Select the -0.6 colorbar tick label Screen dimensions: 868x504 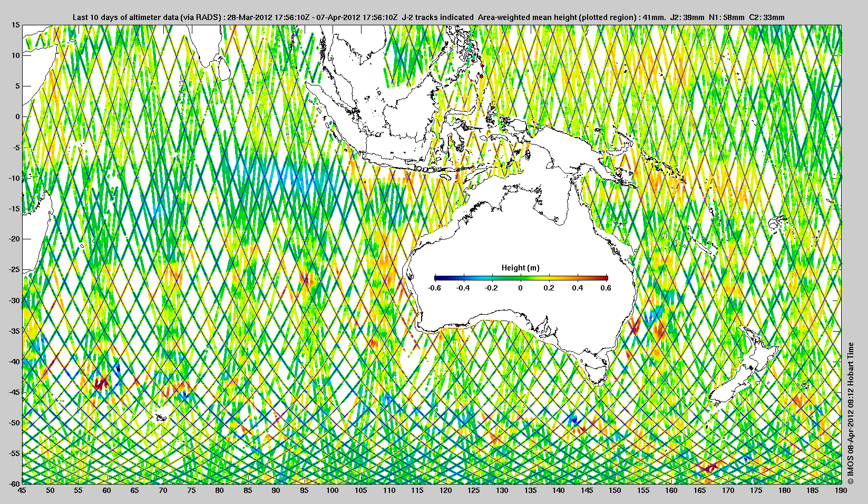click(434, 288)
